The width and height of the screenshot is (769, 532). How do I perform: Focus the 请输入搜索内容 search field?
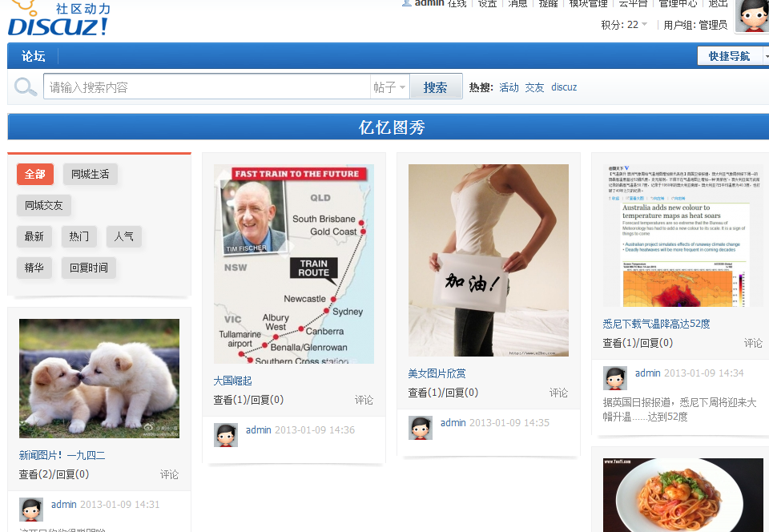point(207,87)
